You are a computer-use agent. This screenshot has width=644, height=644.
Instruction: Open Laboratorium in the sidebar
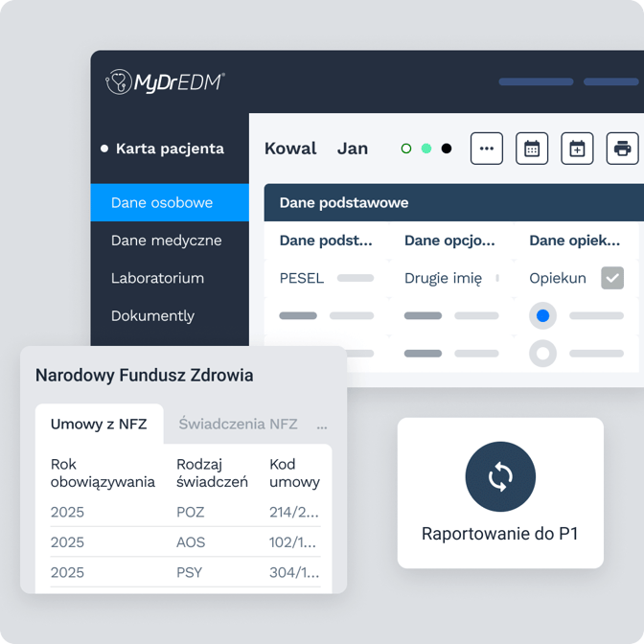(157, 278)
